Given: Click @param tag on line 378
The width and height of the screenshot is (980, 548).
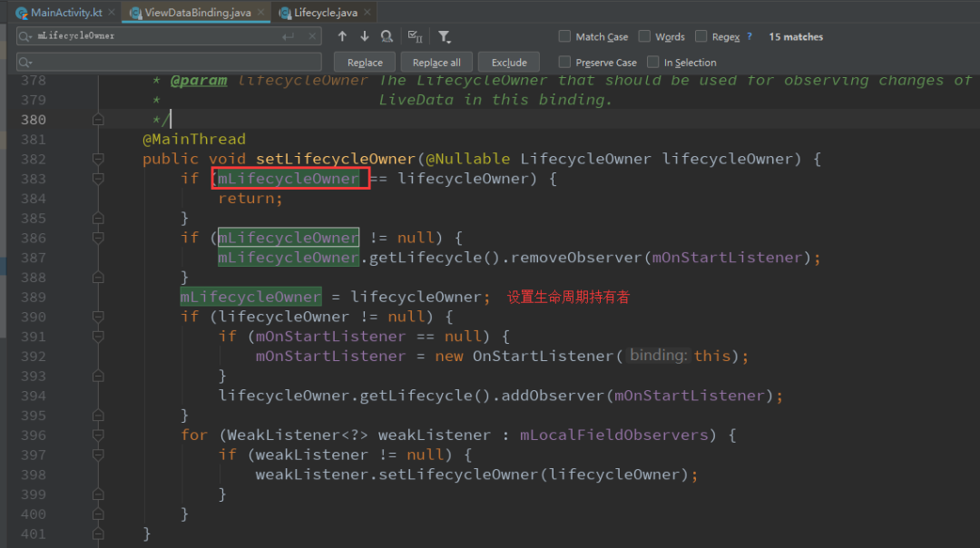Looking at the screenshot, I should pos(199,81).
